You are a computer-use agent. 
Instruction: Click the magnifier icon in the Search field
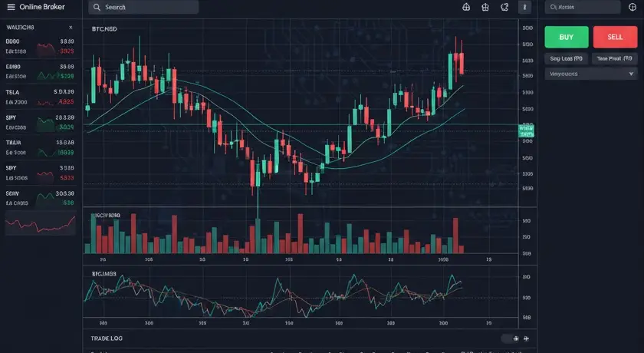coord(97,7)
